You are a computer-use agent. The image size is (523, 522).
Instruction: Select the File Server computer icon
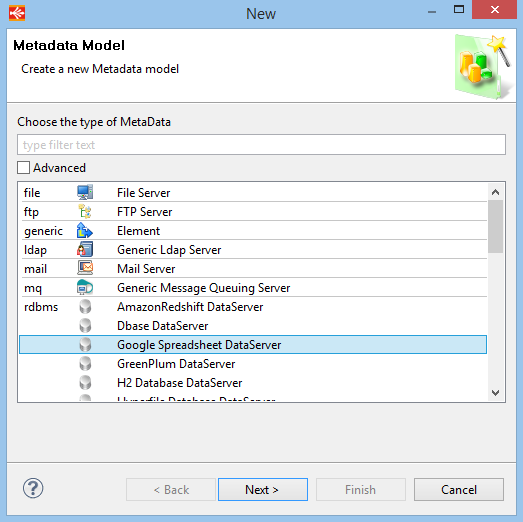pyautogui.click(x=85, y=192)
